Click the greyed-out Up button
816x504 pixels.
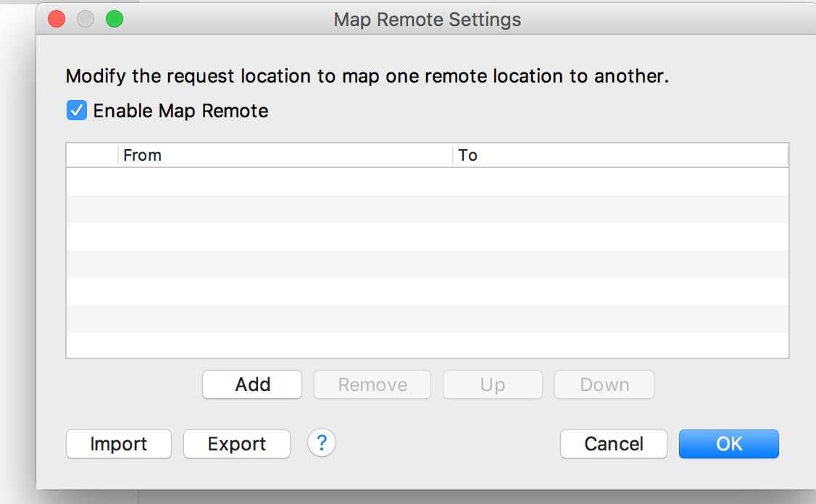click(493, 385)
